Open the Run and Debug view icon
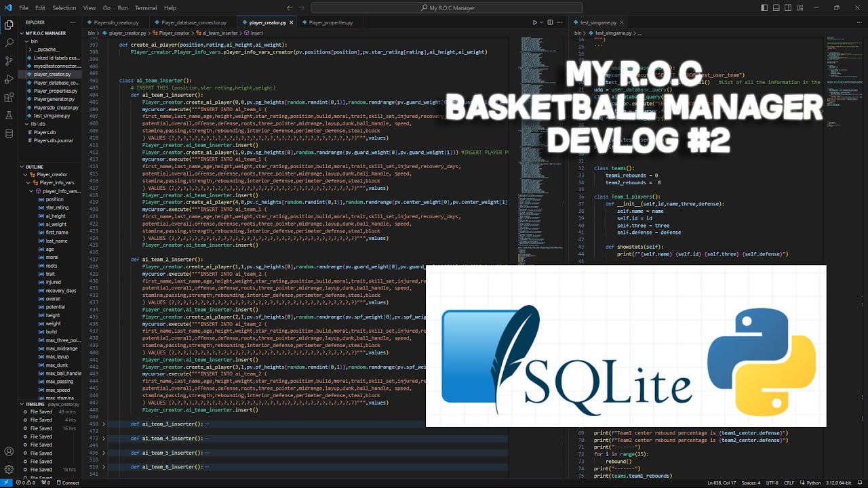The image size is (868, 488). [x=9, y=79]
